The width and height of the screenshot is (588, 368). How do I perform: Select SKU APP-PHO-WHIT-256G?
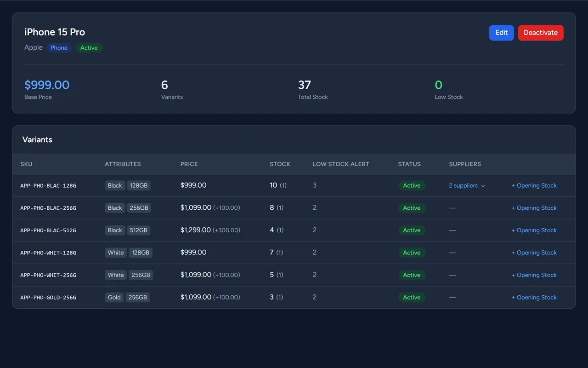coord(48,275)
